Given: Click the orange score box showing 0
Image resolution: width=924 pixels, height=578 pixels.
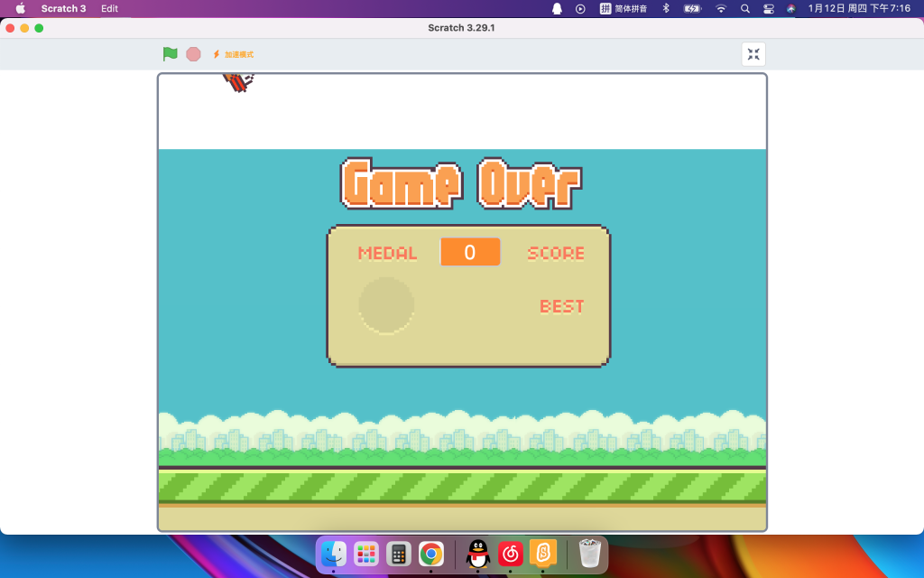Looking at the screenshot, I should (470, 253).
